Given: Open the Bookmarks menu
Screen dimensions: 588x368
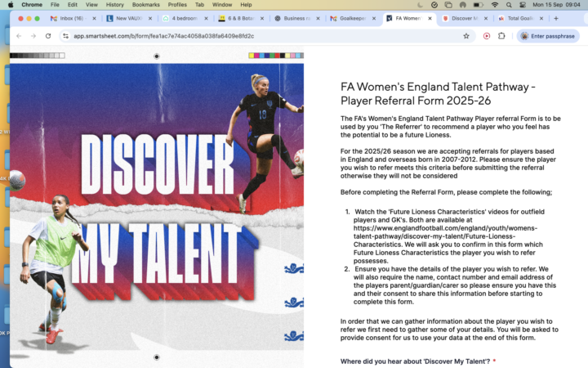Looking at the screenshot, I should click(146, 5).
